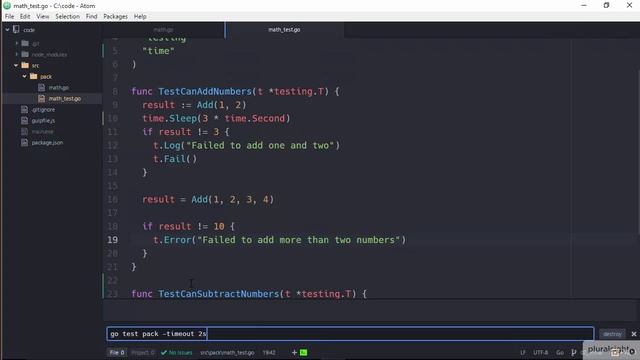Click the math_test.go file icon

coord(41,98)
